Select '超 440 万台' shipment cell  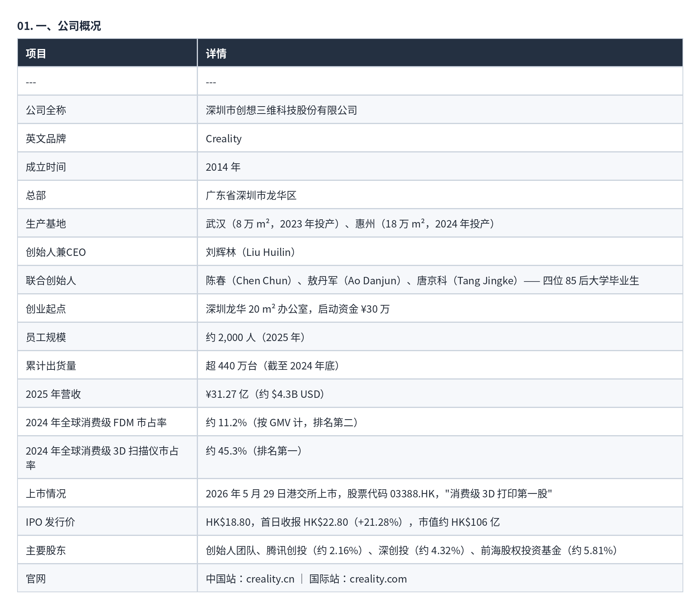click(x=440, y=365)
